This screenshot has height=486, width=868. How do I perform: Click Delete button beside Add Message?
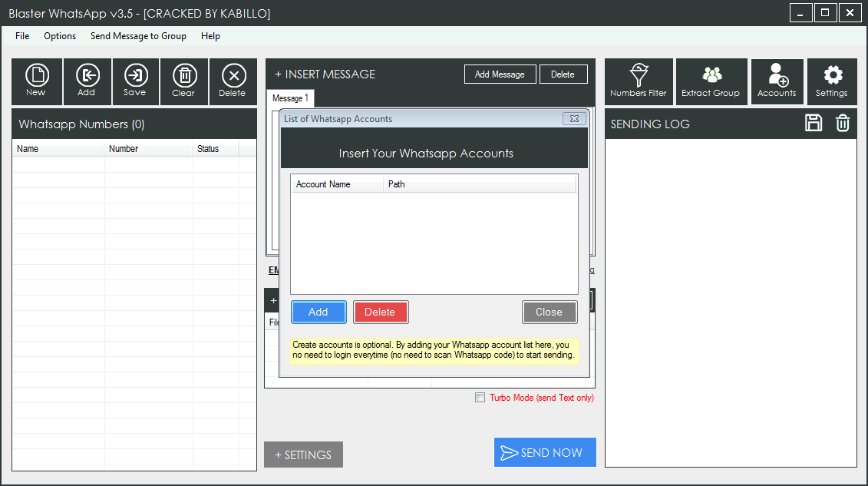563,74
